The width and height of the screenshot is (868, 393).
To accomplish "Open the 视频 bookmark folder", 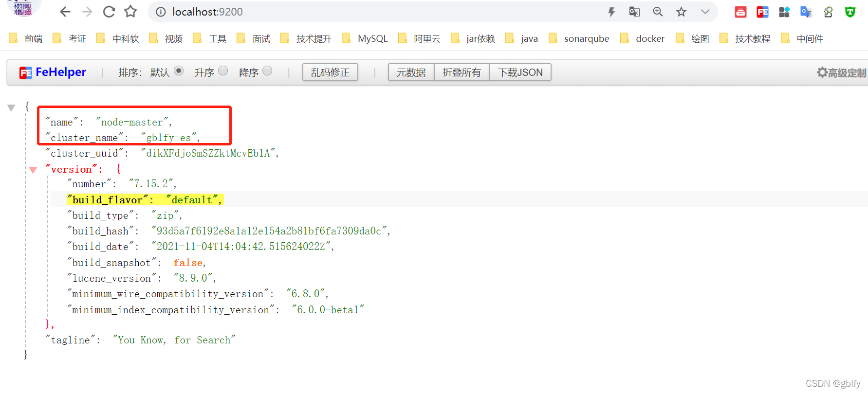I will tap(166, 38).
